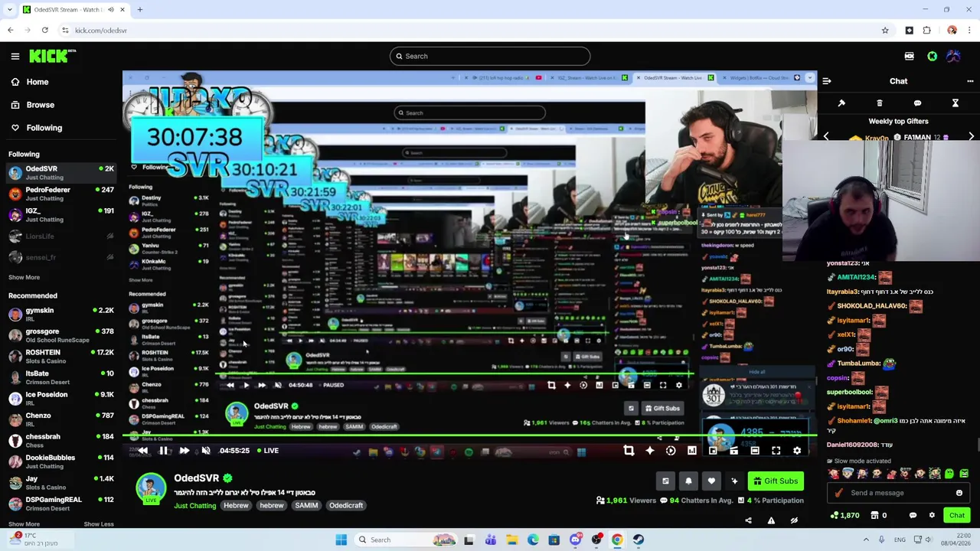The width and height of the screenshot is (980, 551).
Task: Click the sparkle icon in player controls
Action: coord(649,451)
